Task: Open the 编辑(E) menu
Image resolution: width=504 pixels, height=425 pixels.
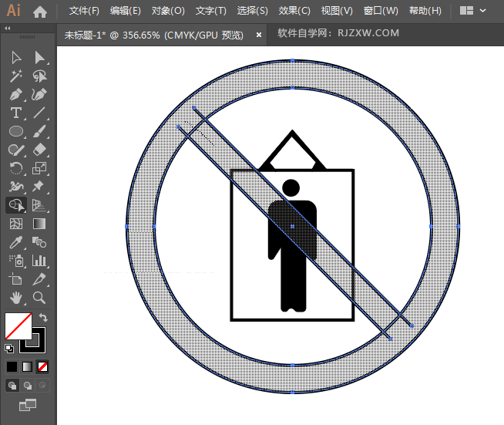Action: [x=126, y=11]
